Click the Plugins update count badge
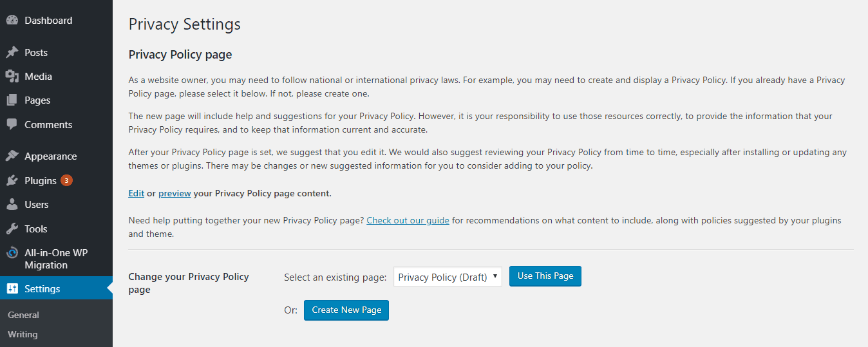This screenshot has height=347, width=868. click(66, 180)
